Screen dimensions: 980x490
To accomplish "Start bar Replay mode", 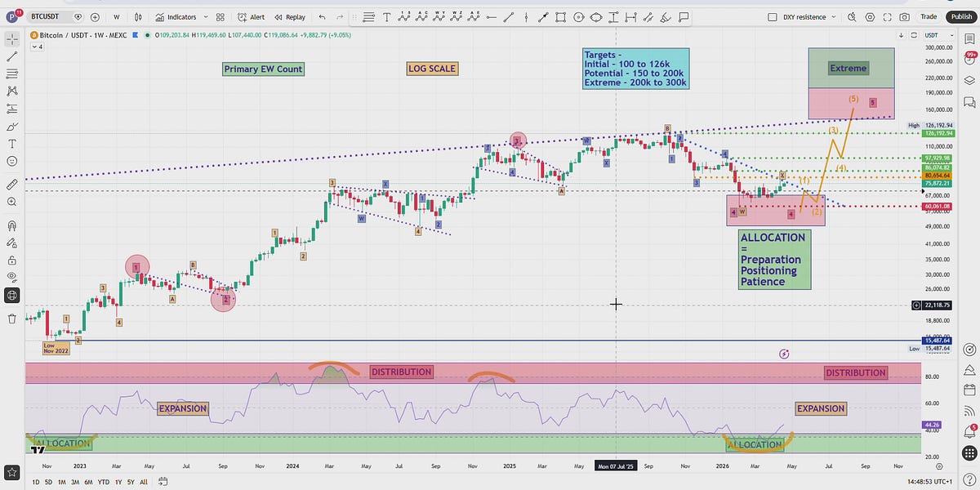I will point(290,16).
